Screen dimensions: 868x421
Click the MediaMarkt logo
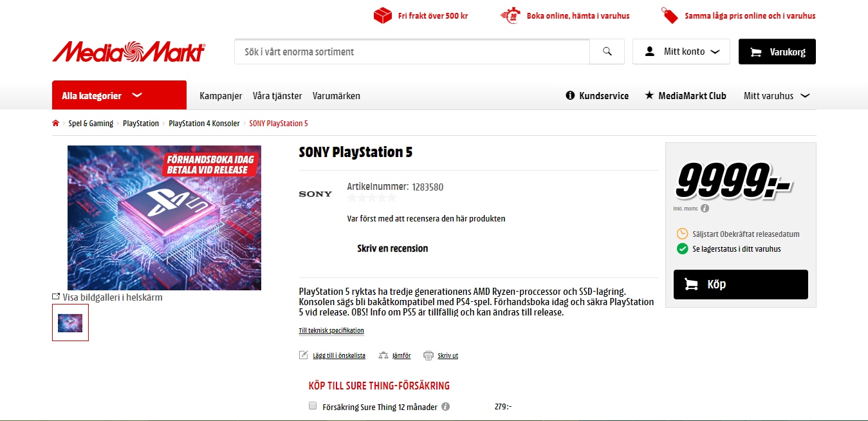pos(129,51)
